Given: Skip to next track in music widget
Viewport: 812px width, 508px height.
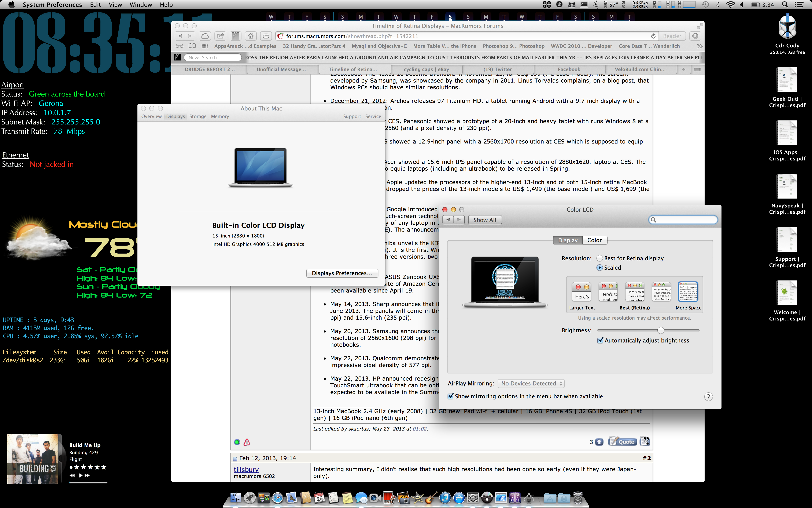Looking at the screenshot, I should click(x=87, y=475).
